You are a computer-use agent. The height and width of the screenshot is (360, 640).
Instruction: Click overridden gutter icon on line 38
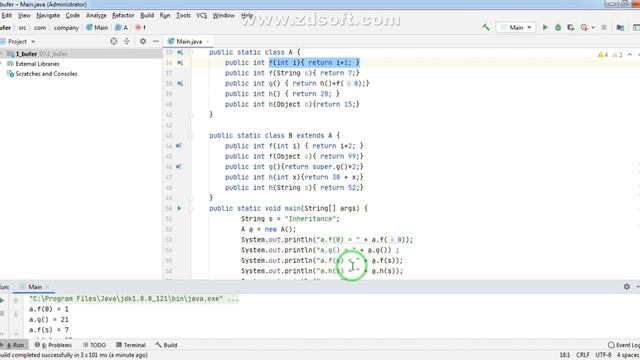click(x=180, y=84)
